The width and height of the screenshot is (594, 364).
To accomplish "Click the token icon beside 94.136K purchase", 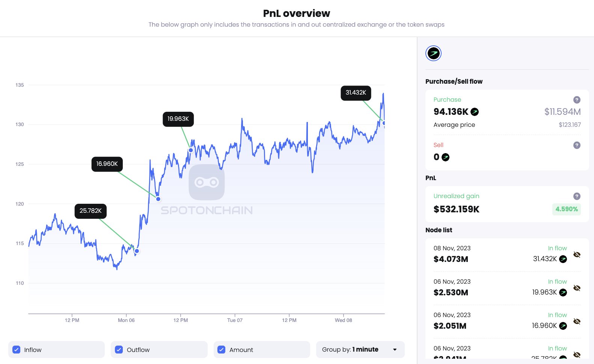I will click(x=475, y=112).
